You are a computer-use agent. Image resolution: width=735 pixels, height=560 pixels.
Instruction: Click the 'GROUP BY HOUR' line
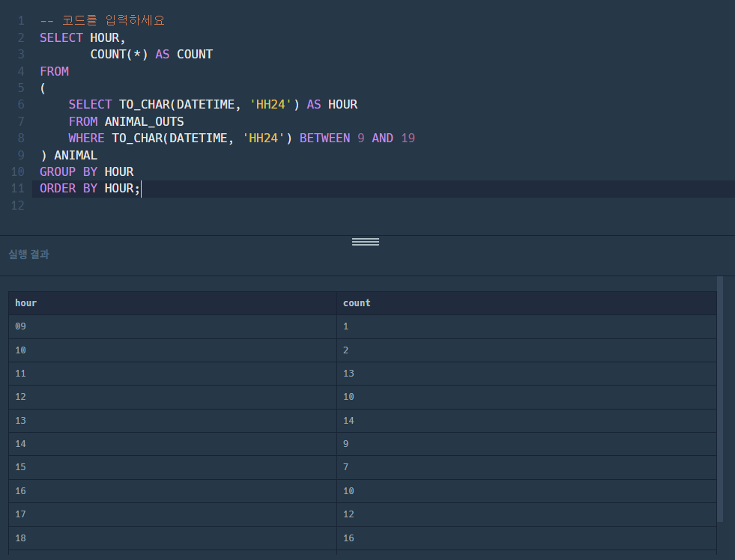pos(87,172)
